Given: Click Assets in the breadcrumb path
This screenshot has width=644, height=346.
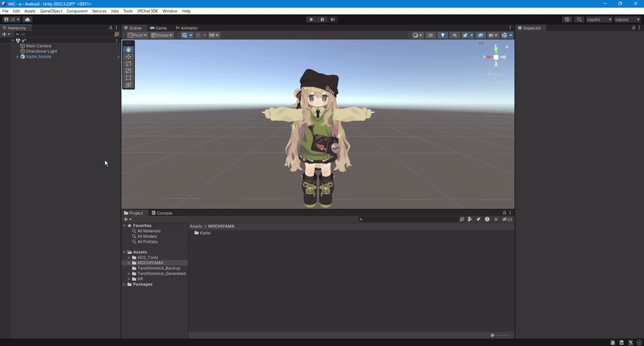Looking at the screenshot, I should (196, 226).
